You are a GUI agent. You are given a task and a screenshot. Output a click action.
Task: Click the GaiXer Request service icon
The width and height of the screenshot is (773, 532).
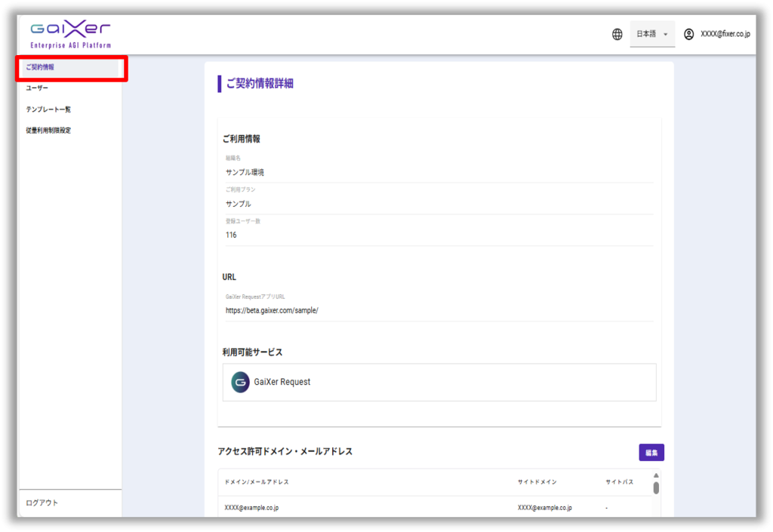[241, 382]
